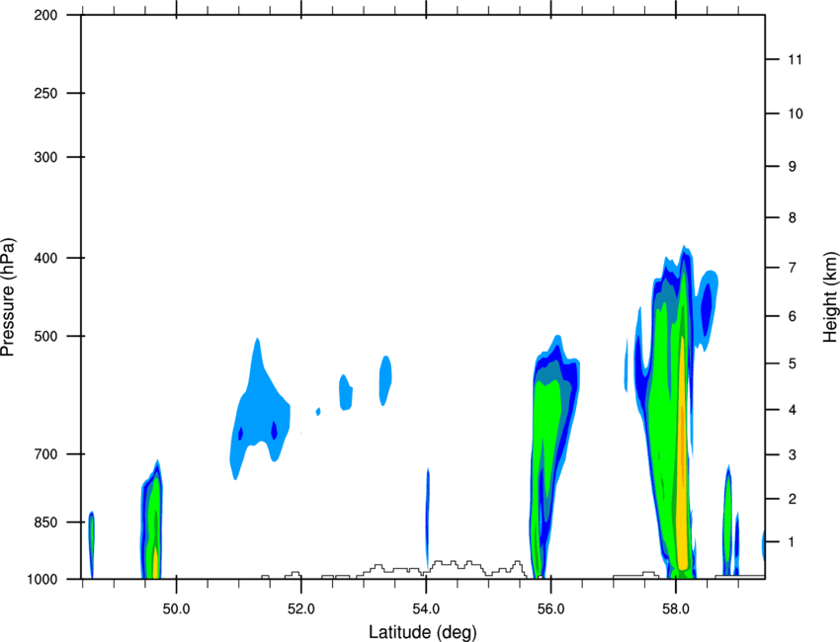The height and width of the screenshot is (642, 840).
Task: Click the 'Pressure (hPa)' axis title
Action: (8, 297)
